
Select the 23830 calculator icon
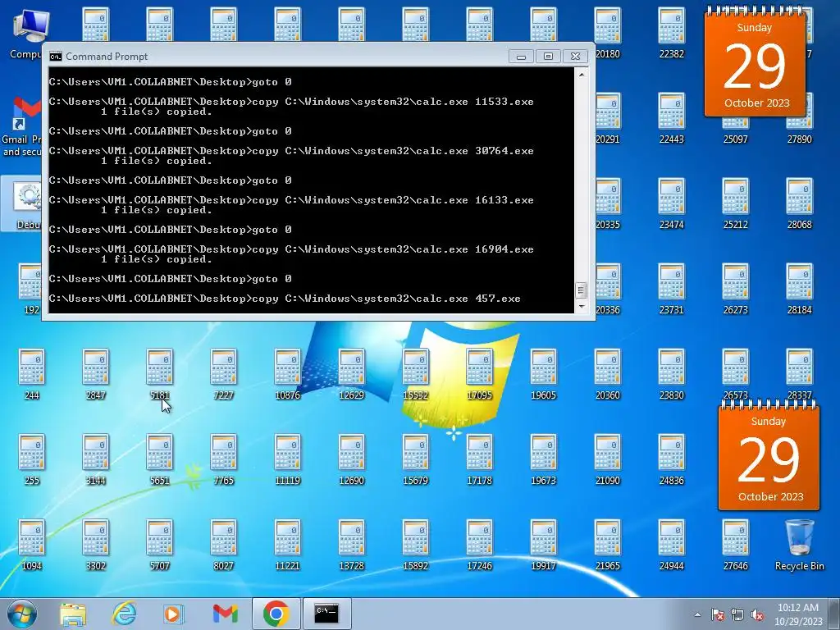[x=671, y=374]
